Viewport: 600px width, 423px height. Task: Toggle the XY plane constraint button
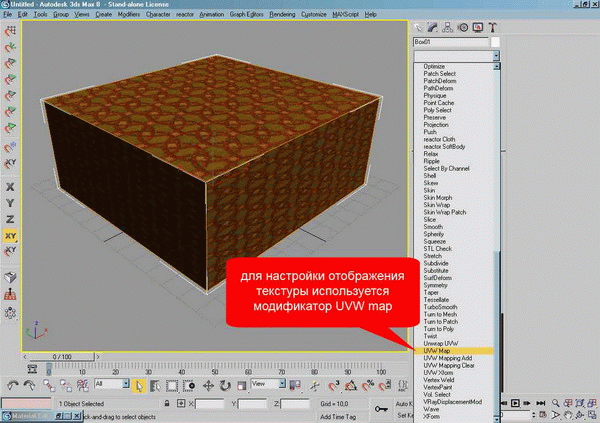click(x=10, y=236)
